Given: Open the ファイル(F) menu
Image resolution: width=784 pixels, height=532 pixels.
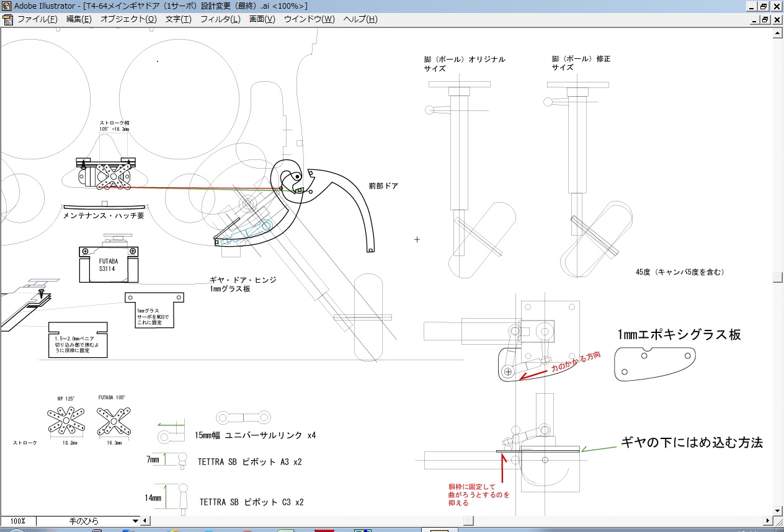Looking at the screenshot, I should pyautogui.click(x=37, y=19).
